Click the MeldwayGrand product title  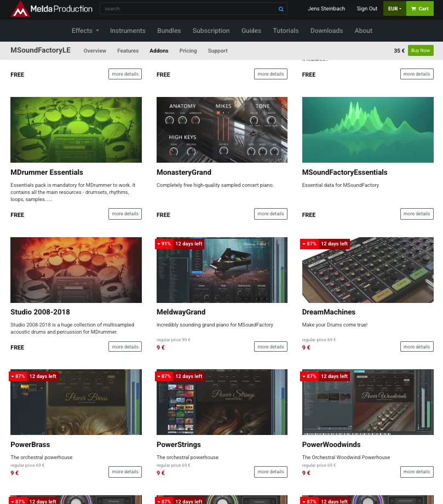(181, 312)
